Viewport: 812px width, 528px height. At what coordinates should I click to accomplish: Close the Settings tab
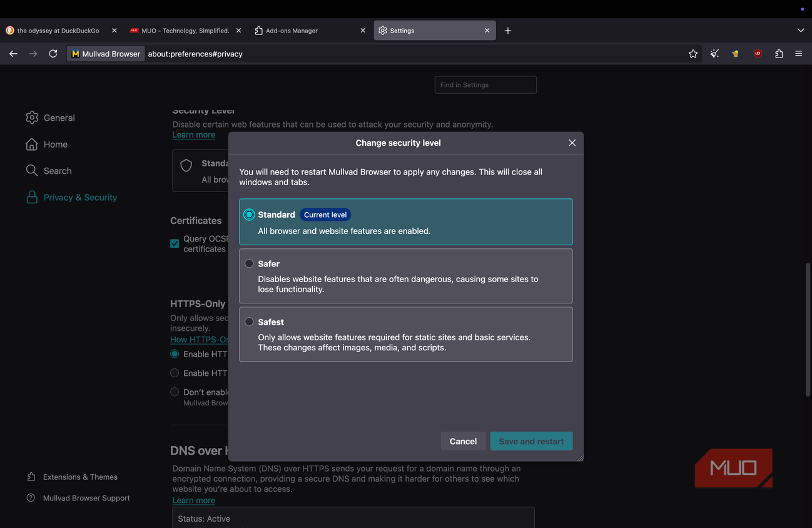487,31
